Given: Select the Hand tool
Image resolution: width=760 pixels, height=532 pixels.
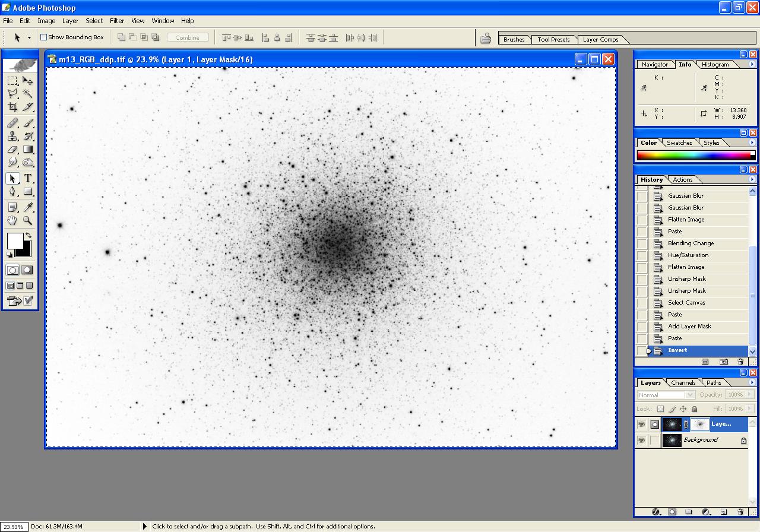Looking at the screenshot, I should (12, 221).
